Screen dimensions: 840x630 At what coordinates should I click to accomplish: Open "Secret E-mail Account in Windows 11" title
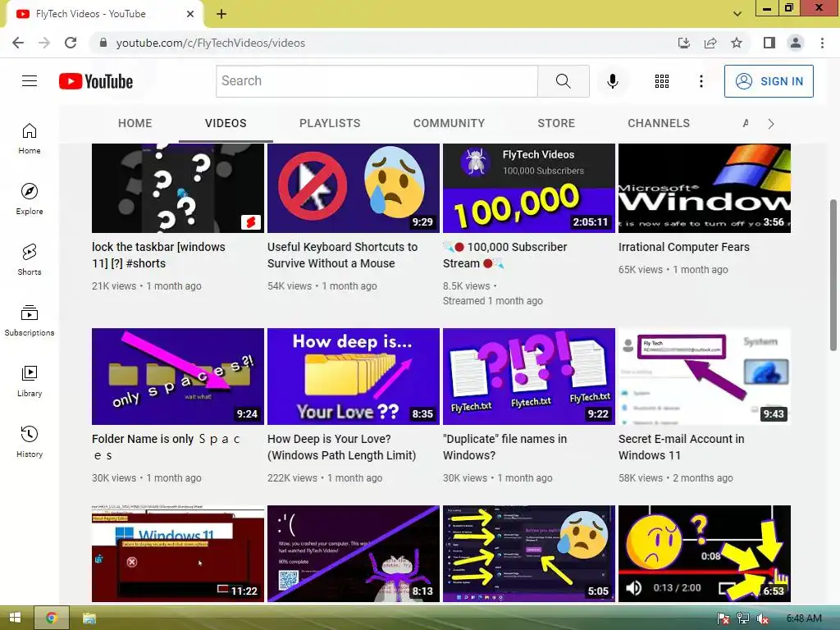pos(681,447)
